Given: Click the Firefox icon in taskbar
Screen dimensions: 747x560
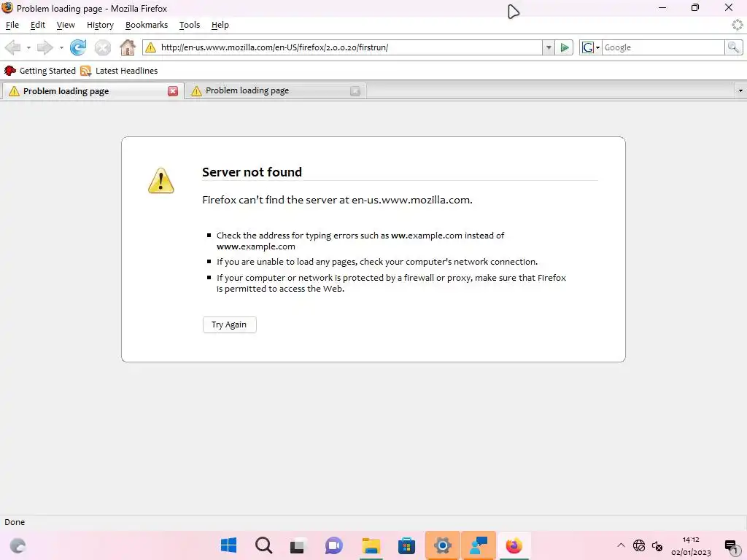Looking at the screenshot, I should pyautogui.click(x=514, y=545).
